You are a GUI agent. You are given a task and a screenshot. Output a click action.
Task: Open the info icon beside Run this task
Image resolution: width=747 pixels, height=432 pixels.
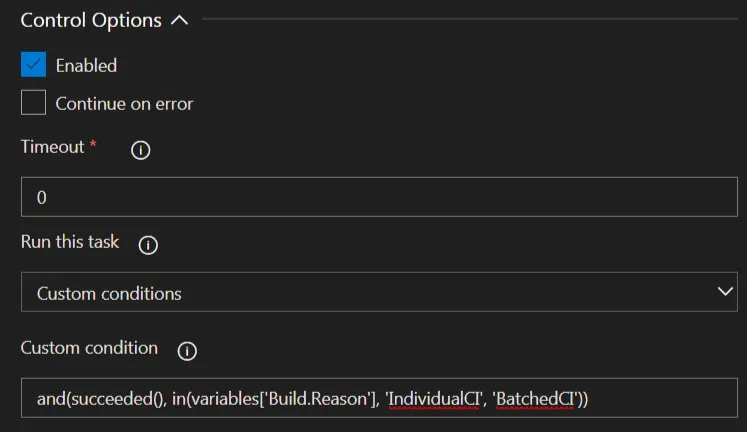pos(148,245)
